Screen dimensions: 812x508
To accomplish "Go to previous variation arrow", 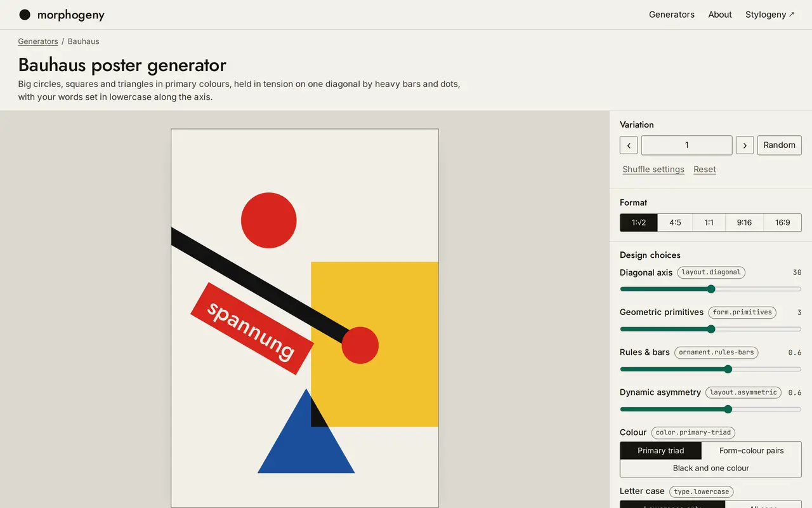I will click(629, 145).
